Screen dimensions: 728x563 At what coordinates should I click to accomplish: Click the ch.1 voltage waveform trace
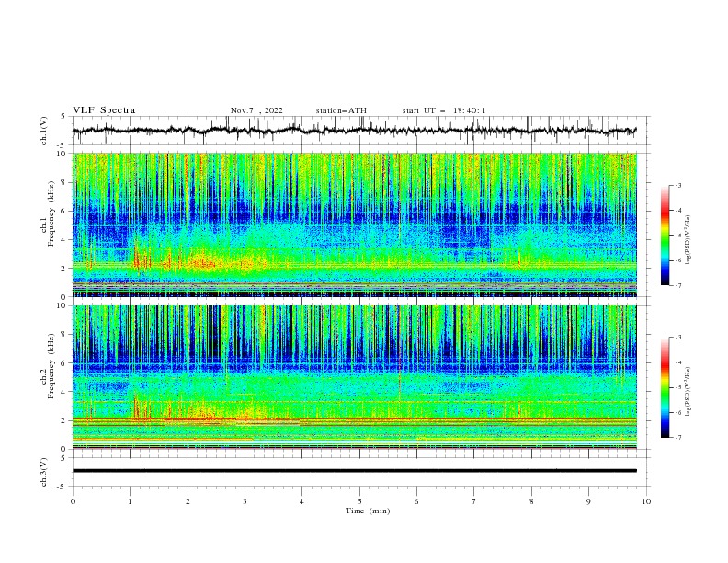(x=354, y=131)
